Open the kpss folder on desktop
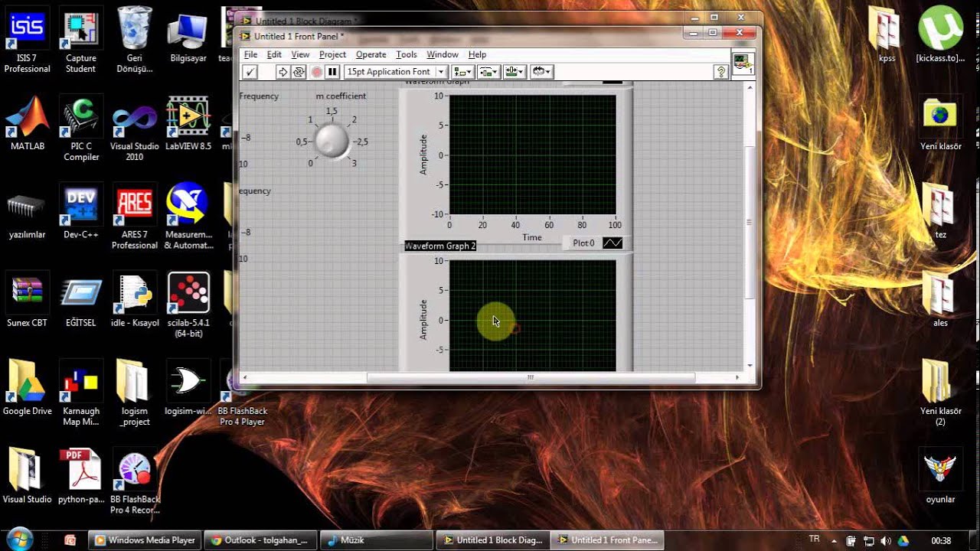 coord(887,34)
